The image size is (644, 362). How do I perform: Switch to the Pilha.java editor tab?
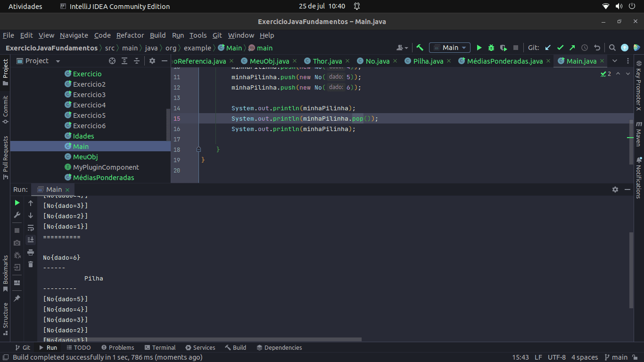pyautogui.click(x=428, y=61)
